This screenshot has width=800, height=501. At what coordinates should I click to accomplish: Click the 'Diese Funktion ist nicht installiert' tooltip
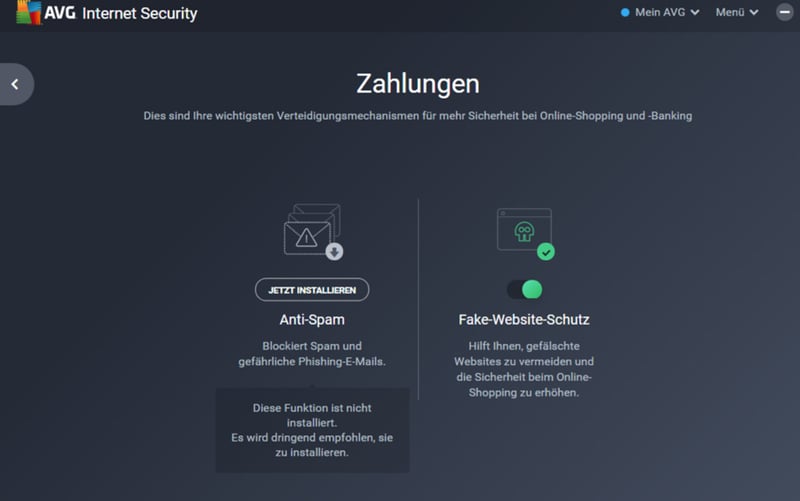point(312,430)
